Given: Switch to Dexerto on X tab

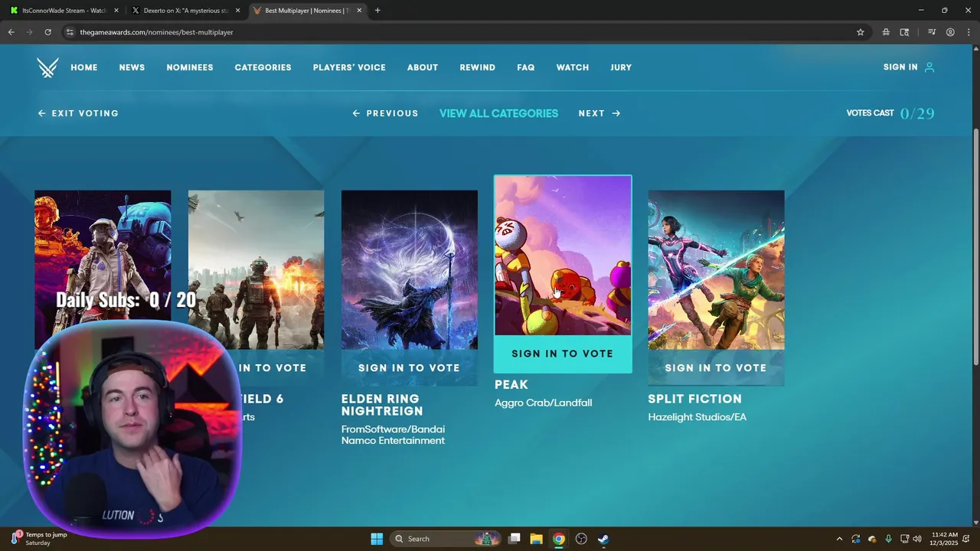Looking at the screenshot, I should click(x=185, y=11).
